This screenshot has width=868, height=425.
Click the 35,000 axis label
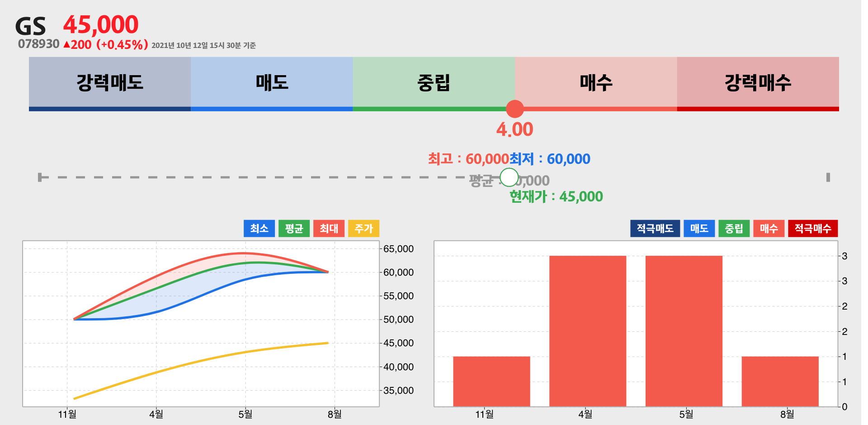coord(398,391)
